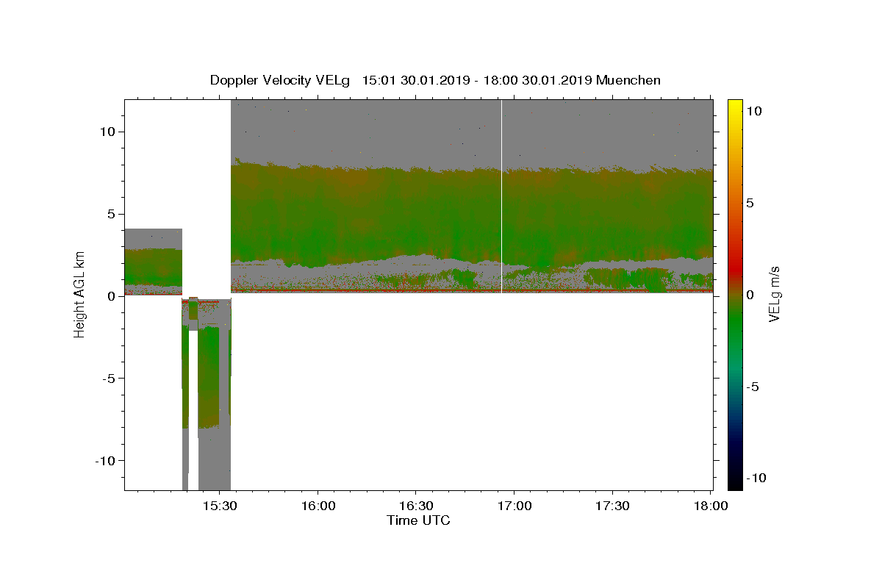Click the colorbar value label -5
The image size is (882, 588).
point(751,387)
